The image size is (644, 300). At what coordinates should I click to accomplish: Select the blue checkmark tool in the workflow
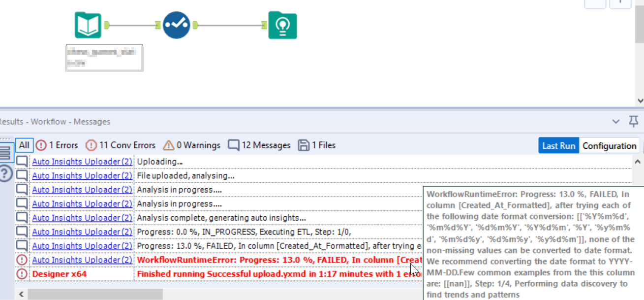(177, 24)
